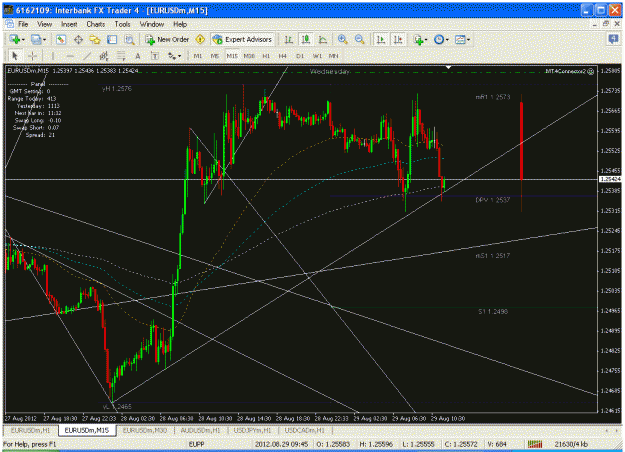Toggle the Terminal window icon

click(112, 39)
